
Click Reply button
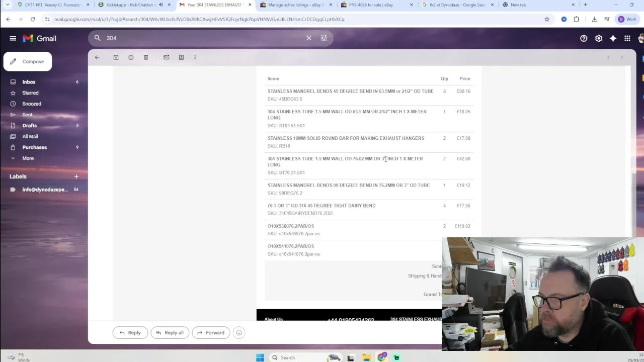(130, 332)
